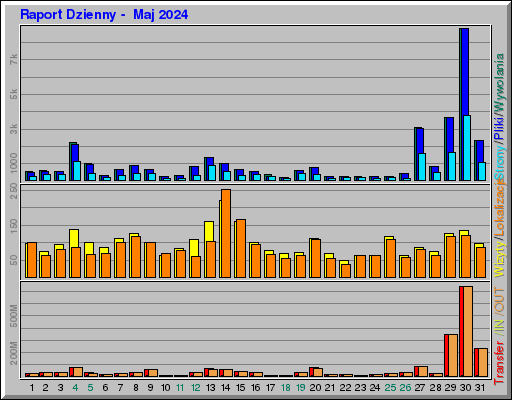512x400 pixels.
Task: Click the blue files bar for day 27
Action: (x=420, y=140)
